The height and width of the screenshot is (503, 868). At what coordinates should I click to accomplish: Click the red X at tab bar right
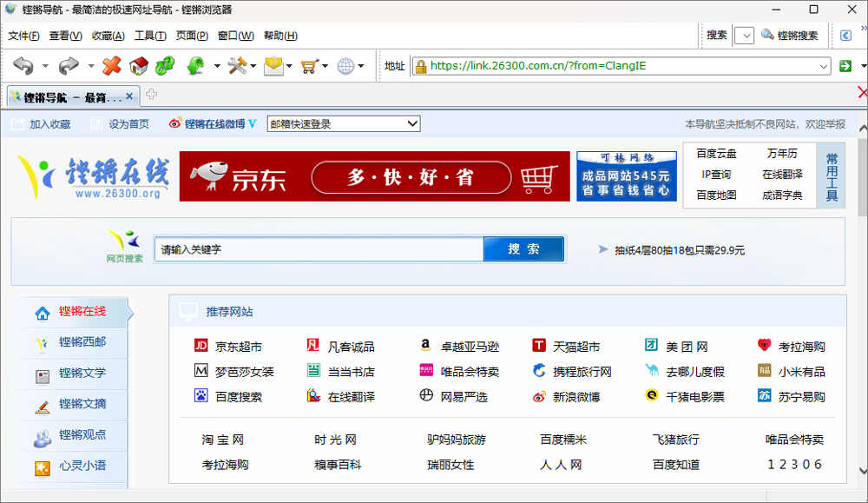[x=863, y=92]
